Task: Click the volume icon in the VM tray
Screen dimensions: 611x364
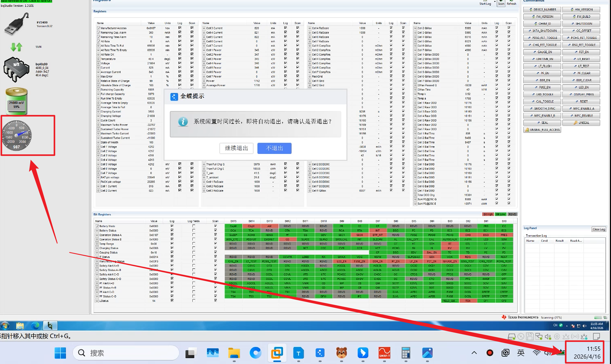Action: point(584,326)
